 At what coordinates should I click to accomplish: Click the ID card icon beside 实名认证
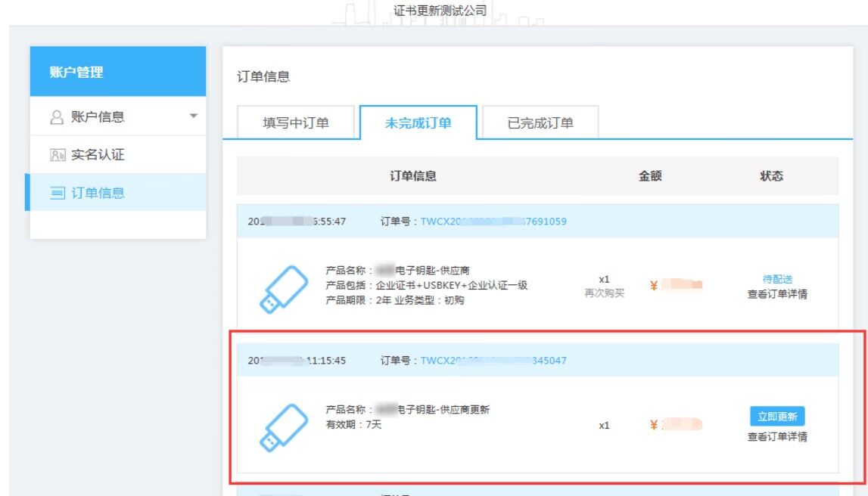click(x=58, y=155)
